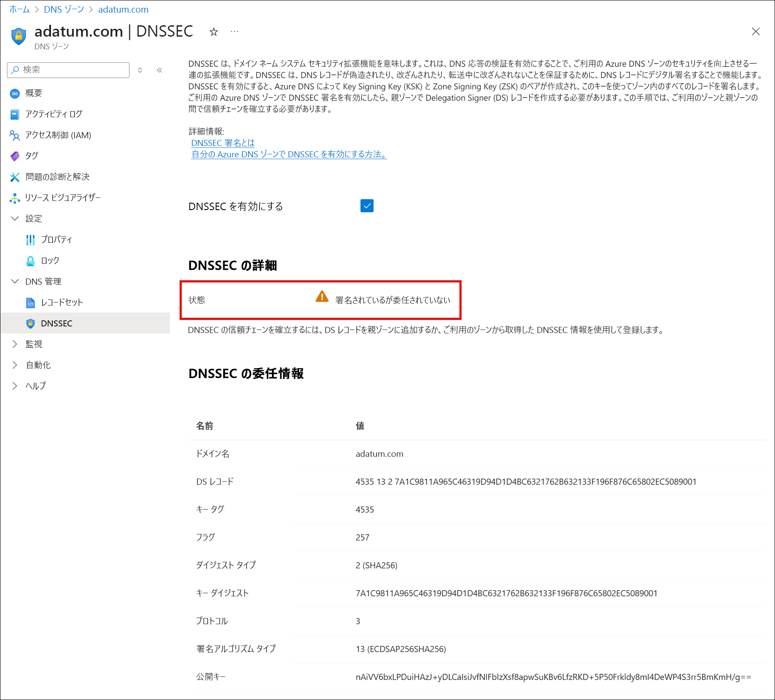
Task: Click the 状態 label
Action: click(x=197, y=300)
